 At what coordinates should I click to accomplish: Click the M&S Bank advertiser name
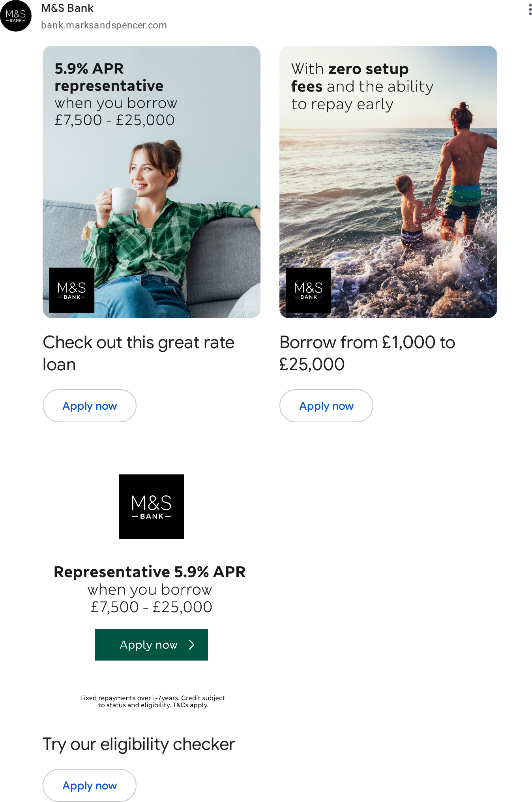(67, 8)
